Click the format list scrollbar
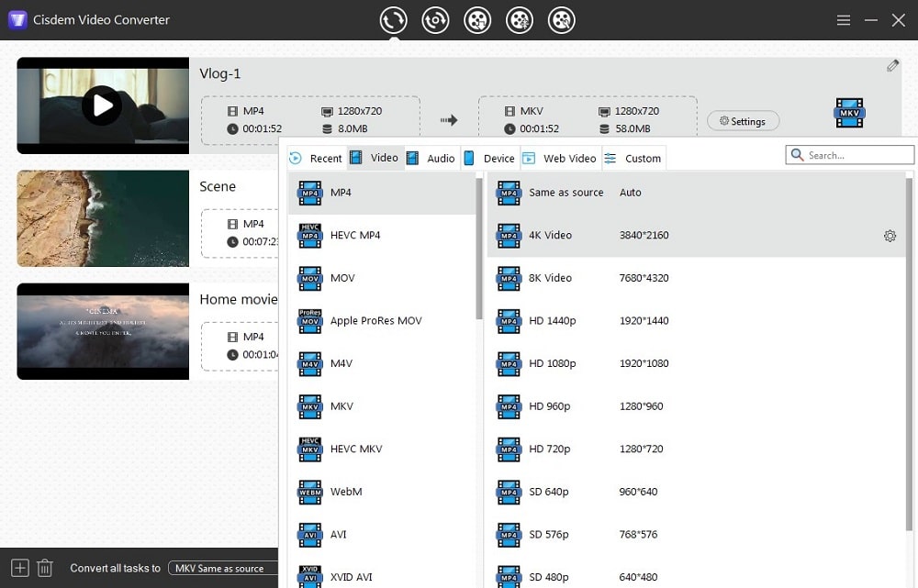918x588 pixels. click(479, 249)
